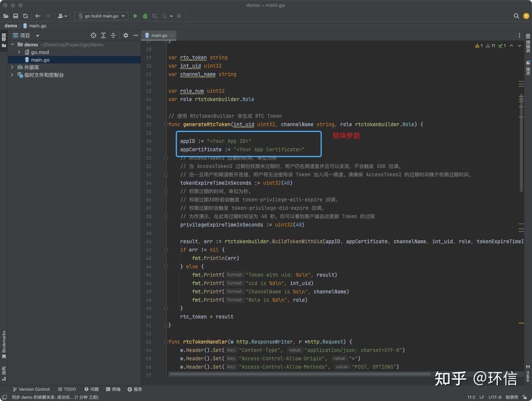The width and height of the screenshot is (532, 401).
Task: Toggle the make tool window on right strip
Action: pyautogui.click(x=528, y=374)
